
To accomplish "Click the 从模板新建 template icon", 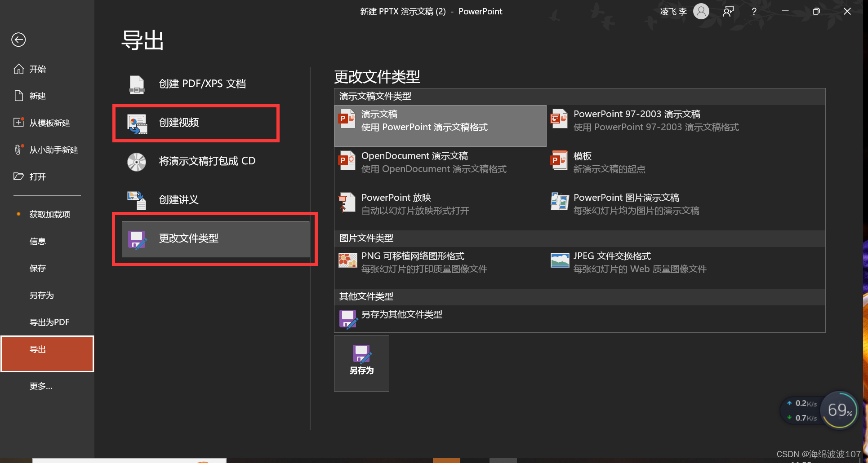I will pos(18,123).
